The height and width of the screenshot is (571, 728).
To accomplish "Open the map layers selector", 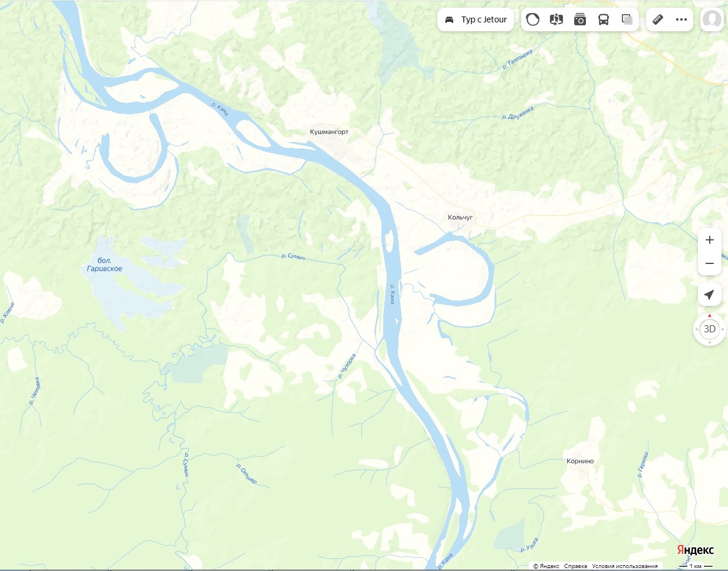I will tap(627, 19).
